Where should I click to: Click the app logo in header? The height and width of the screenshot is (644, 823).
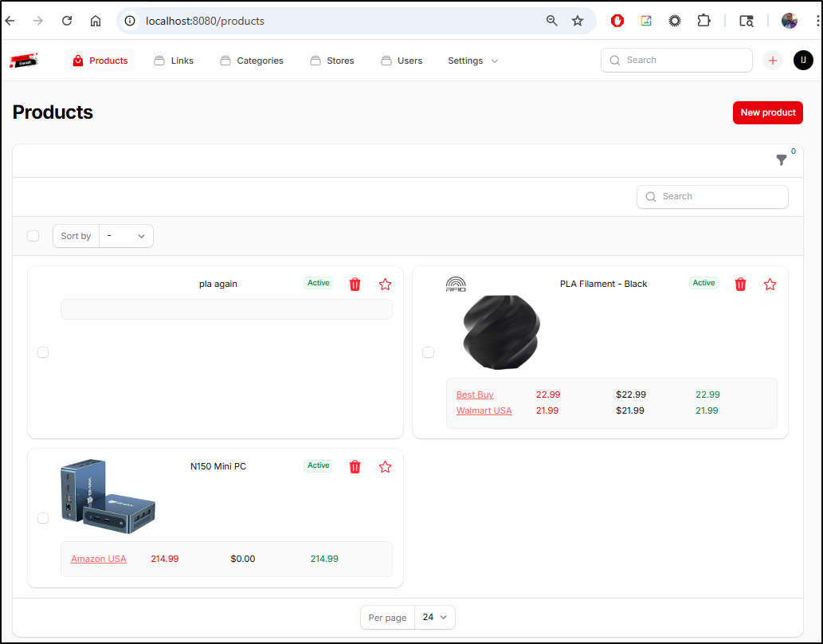coord(24,61)
